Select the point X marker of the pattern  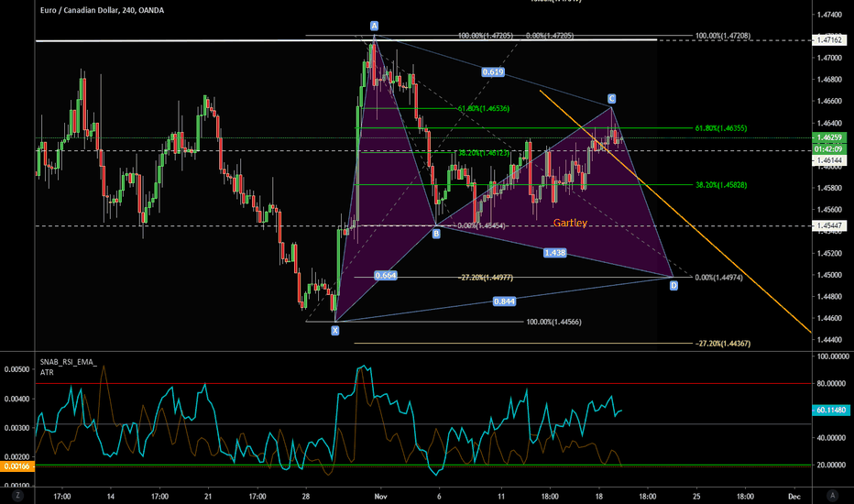coord(335,330)
